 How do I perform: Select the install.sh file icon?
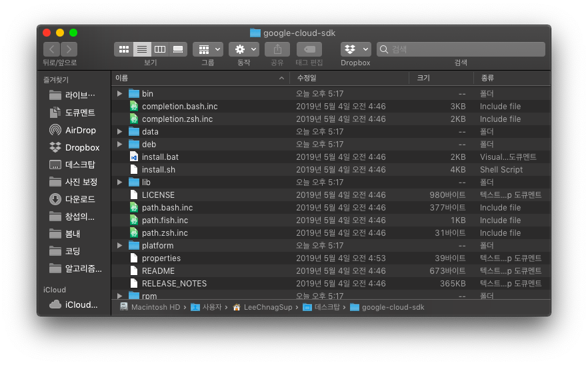[134, 169]
